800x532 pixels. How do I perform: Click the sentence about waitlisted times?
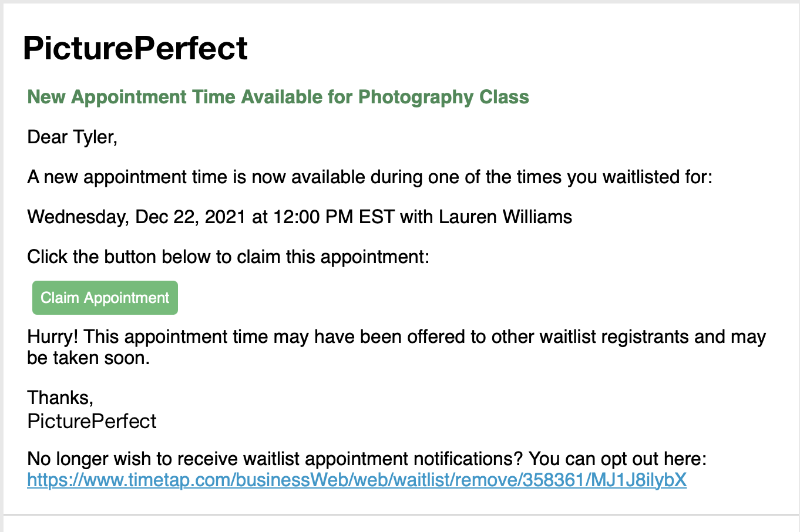click(369, 177)
